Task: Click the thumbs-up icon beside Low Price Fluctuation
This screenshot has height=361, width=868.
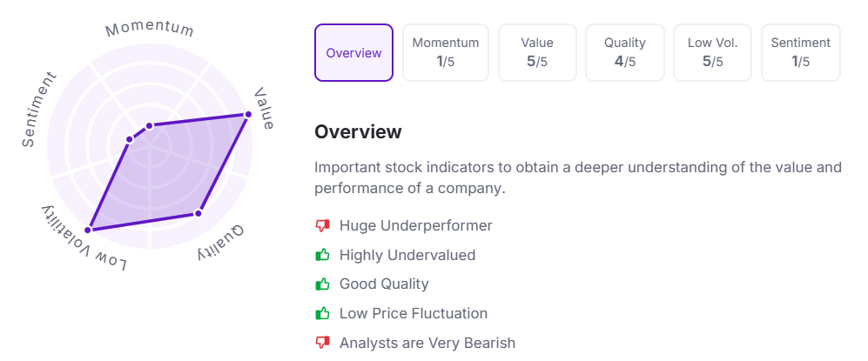Action: pyautogui.click(x=323, y=314)
